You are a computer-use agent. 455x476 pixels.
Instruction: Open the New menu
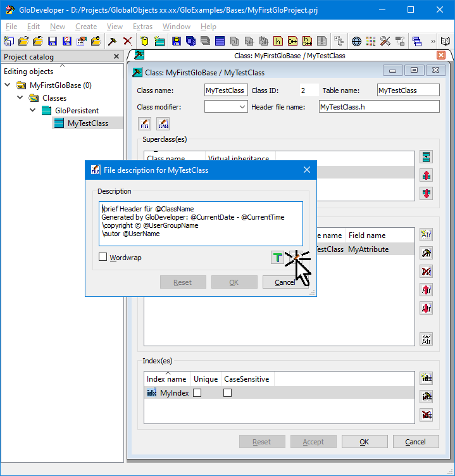pos(58,27)
